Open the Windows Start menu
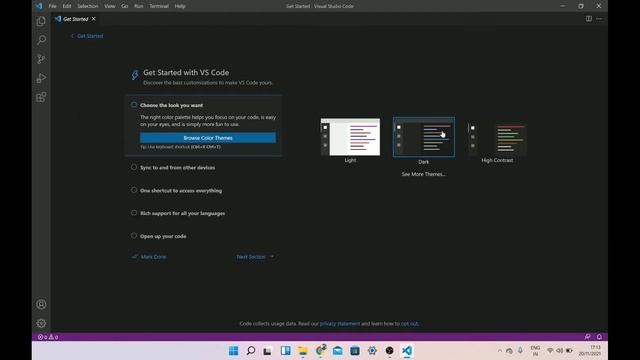 [x=233, y=351]
